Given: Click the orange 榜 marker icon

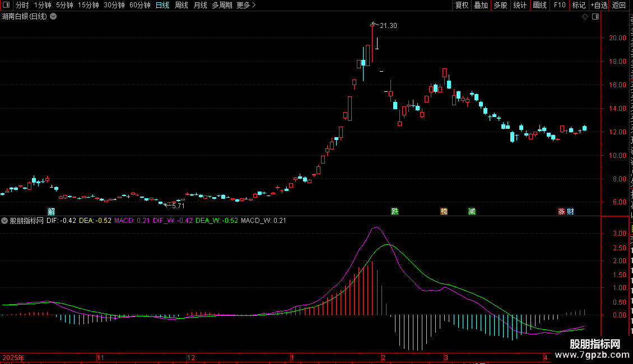Looking at the screenshot, I should pos(444,212).
